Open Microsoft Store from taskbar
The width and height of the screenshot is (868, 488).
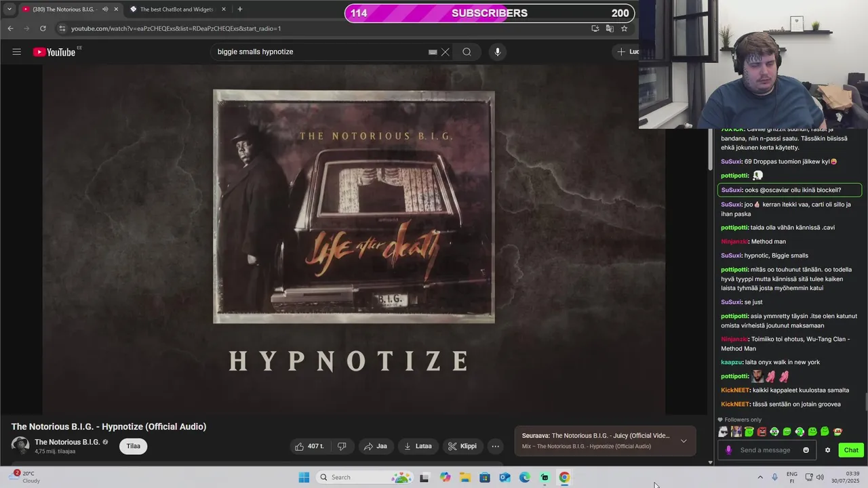point(485,477)
